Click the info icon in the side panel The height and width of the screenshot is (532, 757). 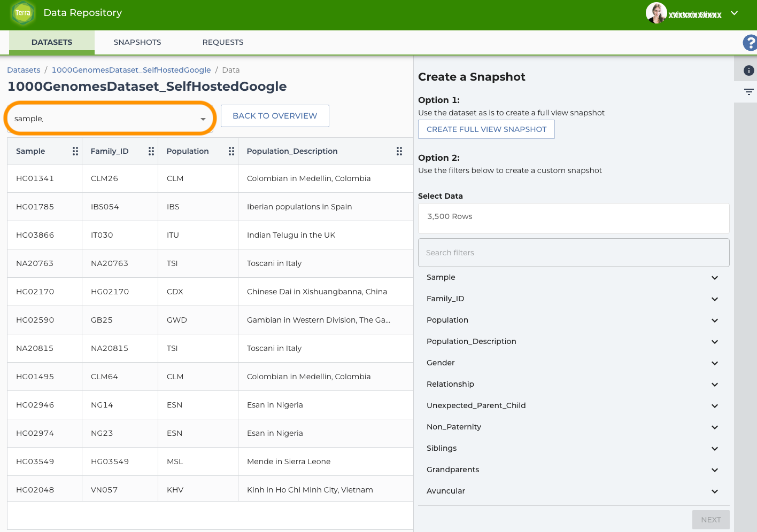point(748,71)
